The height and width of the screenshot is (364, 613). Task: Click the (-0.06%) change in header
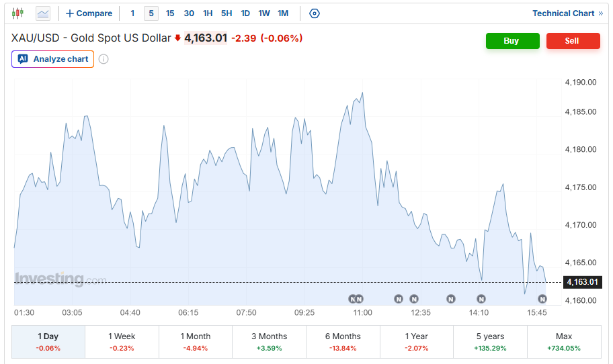[x=282, y=38]
